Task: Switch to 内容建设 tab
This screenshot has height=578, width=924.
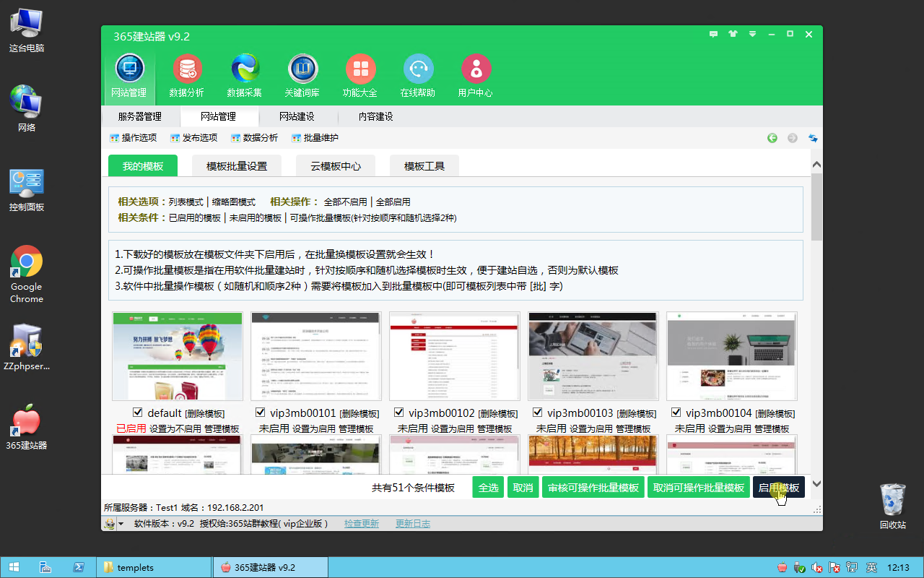Action: [x=376, y=116]
